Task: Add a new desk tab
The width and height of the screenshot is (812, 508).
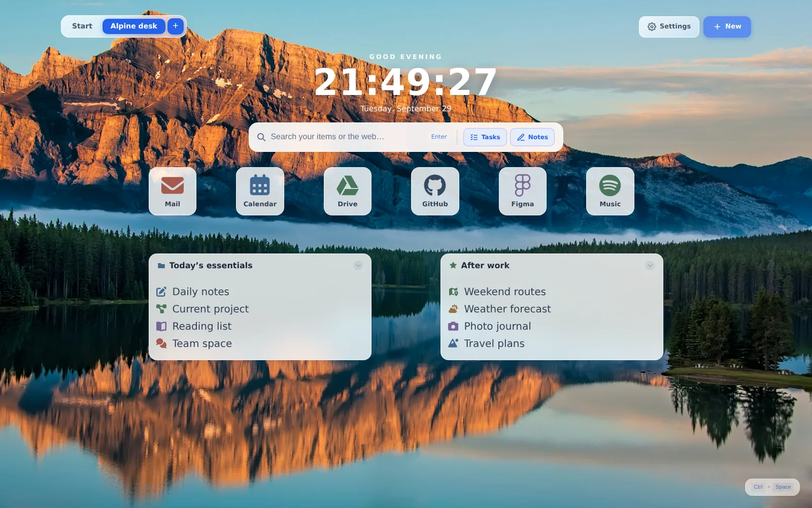Action: [176, 26]
